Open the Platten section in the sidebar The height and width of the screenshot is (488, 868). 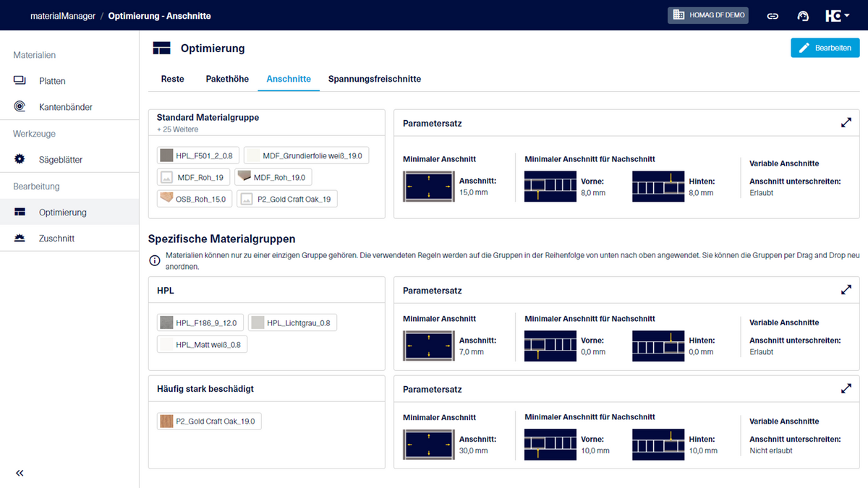[x=51, y=81]
